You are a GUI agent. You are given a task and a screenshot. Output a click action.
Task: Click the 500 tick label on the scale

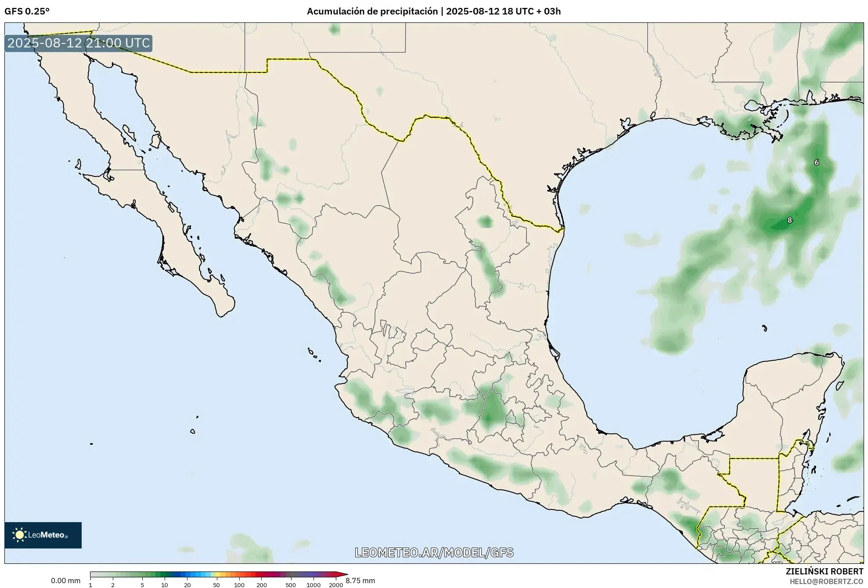291,585
